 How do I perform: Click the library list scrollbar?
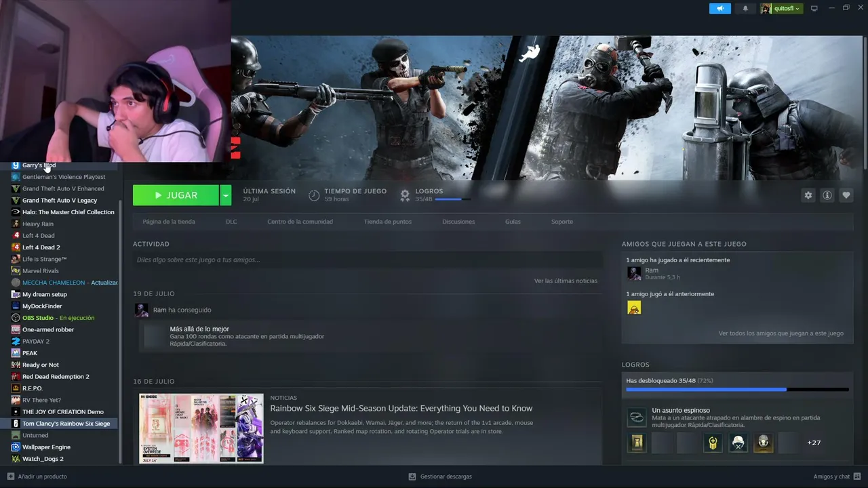tap(120, 331)
